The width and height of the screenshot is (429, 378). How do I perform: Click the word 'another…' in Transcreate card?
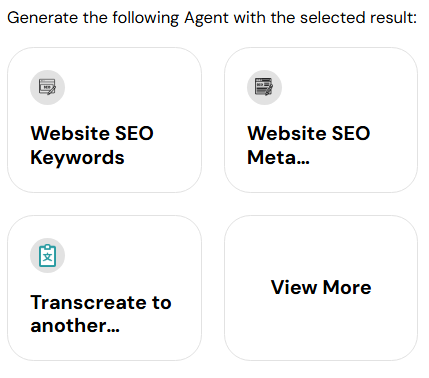pos(75,326)
